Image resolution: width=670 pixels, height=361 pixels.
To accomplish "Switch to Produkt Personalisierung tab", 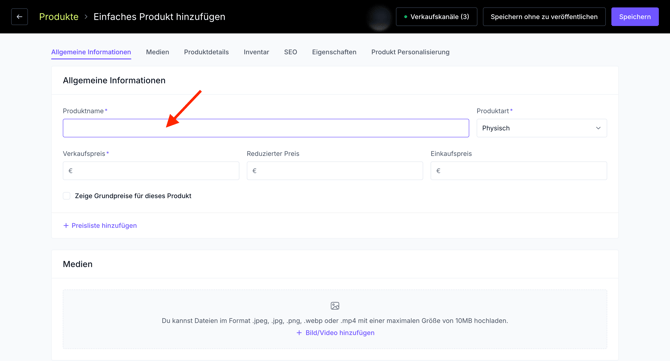I will 410,52.
